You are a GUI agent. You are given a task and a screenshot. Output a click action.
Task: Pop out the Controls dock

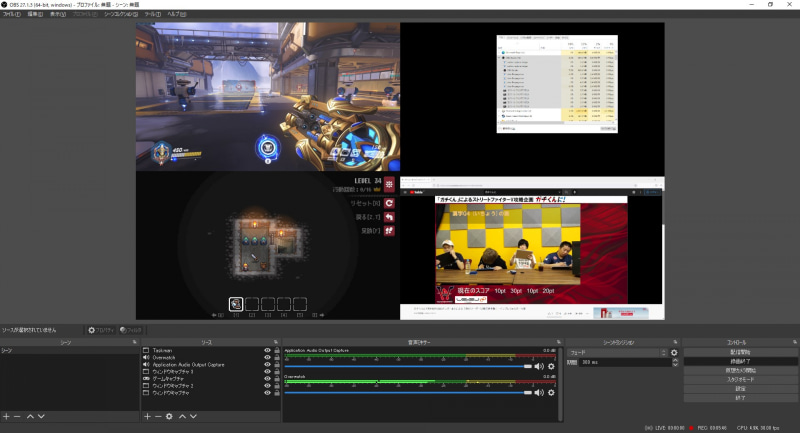pos(794,342)
